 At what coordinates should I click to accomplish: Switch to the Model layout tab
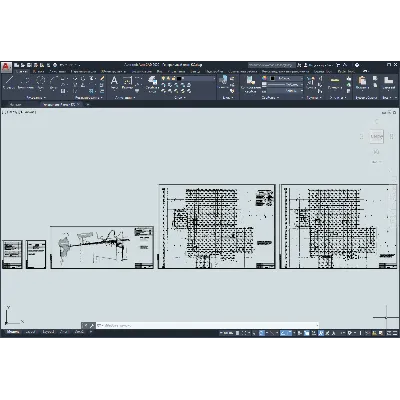(13, 332)
